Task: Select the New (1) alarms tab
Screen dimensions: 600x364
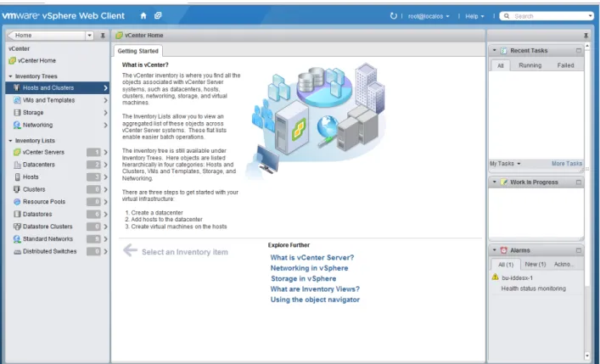Action: [536, 264]
